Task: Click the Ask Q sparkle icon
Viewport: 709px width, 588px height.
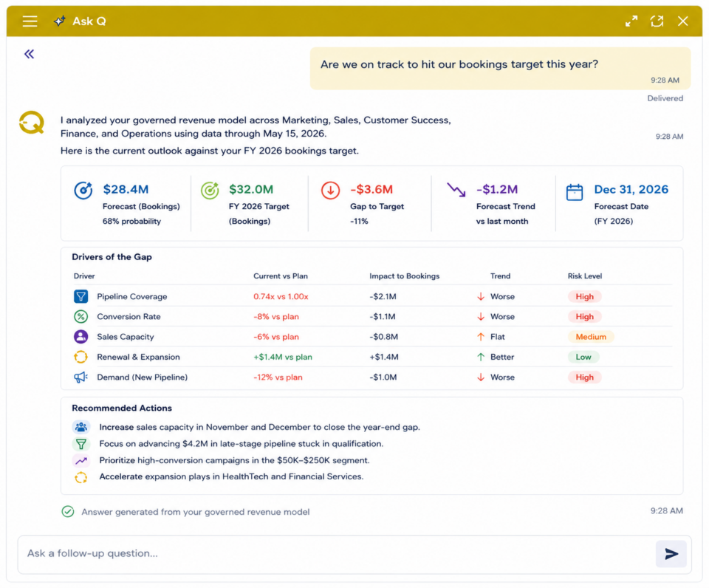Action: point(59,21)
